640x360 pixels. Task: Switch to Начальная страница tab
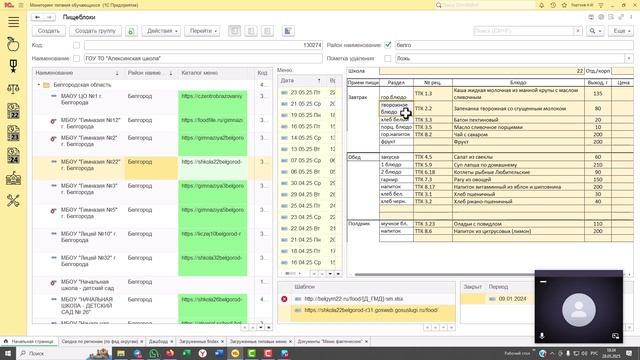29,342
